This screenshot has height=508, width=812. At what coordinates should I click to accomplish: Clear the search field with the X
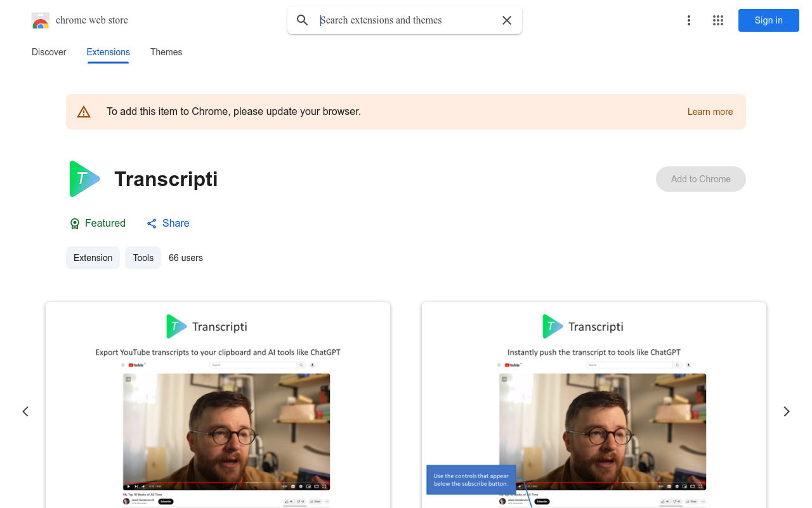507,20
